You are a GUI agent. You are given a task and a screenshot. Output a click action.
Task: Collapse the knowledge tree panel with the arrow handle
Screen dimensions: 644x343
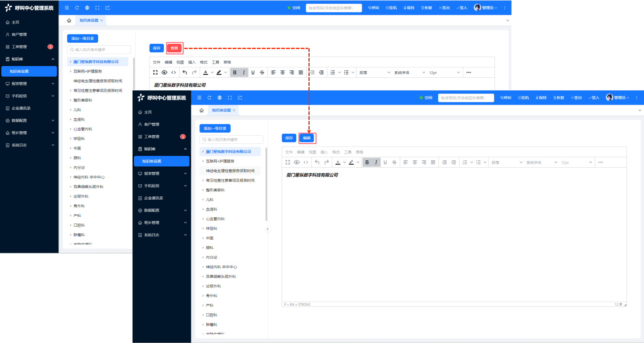point(267,229)
